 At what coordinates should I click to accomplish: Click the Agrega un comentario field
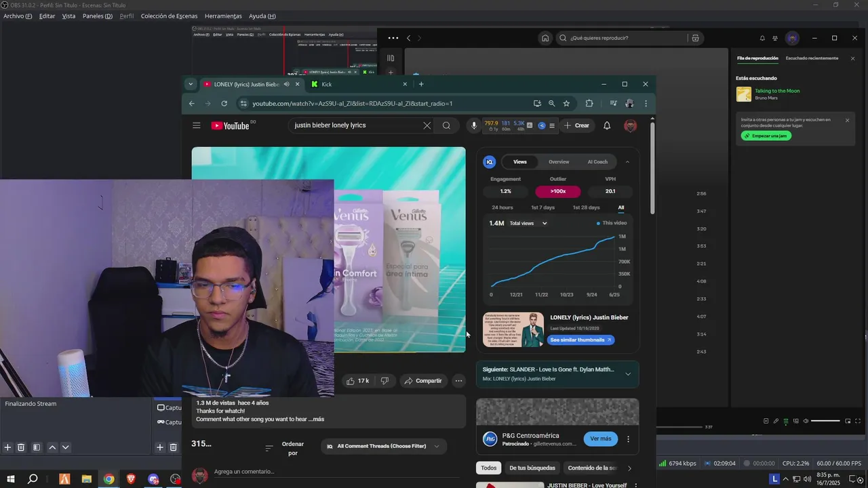(x=336, y=472)
